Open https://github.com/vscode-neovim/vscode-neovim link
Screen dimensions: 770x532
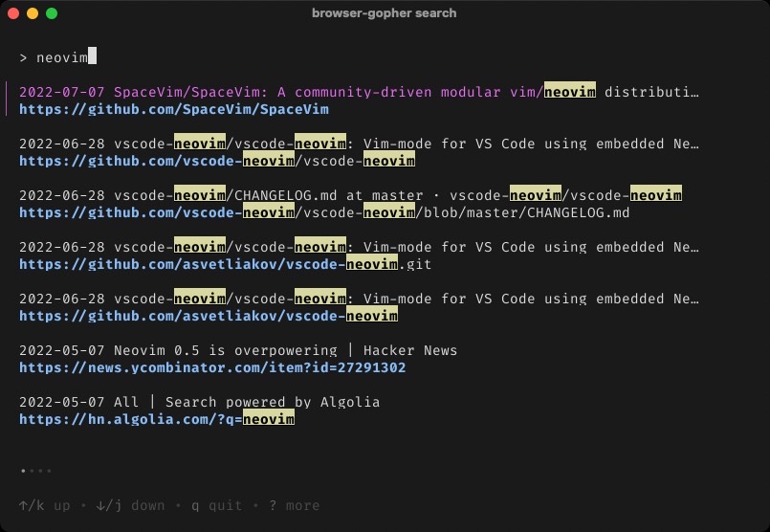(217, 161)
